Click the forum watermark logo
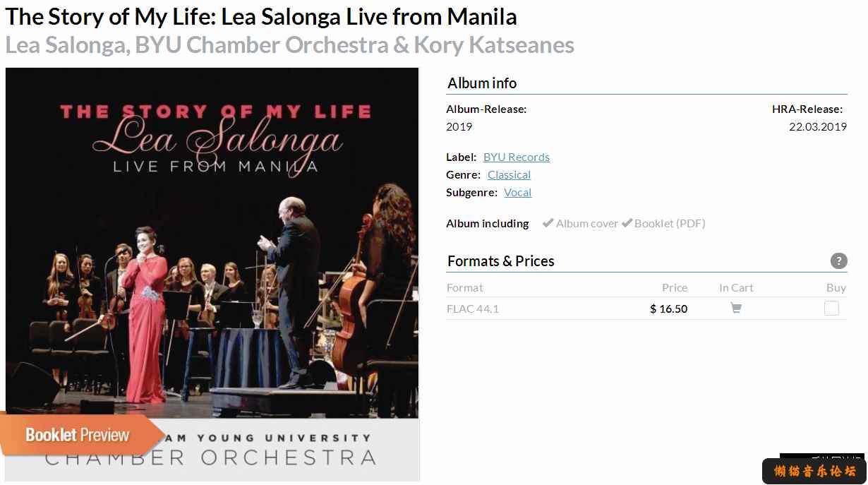Screen dimensions: 868x485 814,471
